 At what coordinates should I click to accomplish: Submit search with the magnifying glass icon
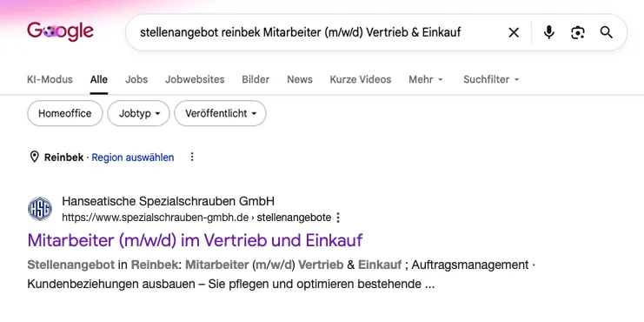[607, 32]
